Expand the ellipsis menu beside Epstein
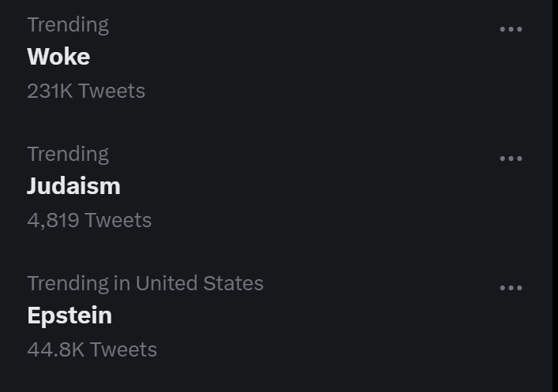The image size is (558, 392). pyautogui.click(x=511, y=288)
